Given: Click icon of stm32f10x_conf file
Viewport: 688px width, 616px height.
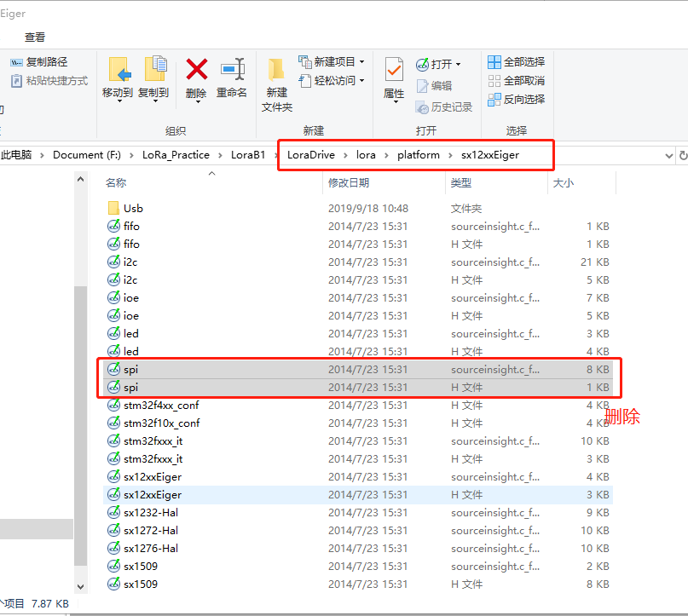Looking at the screenshot, I should [x=113, y=423].
